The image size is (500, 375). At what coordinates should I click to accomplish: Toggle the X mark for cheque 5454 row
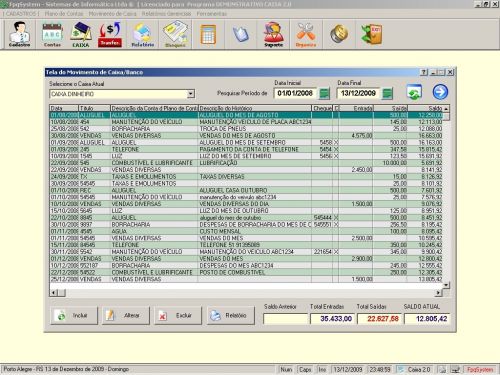(336, 149)
